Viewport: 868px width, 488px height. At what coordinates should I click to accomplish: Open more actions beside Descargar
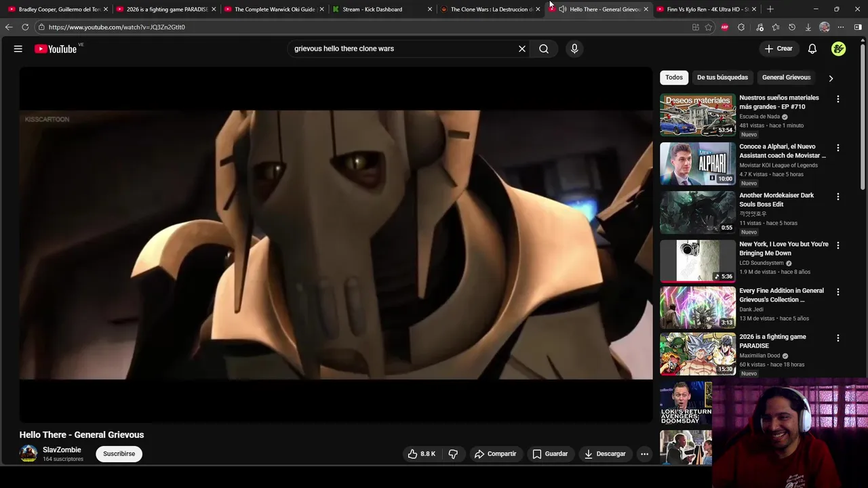tap(645, 454)
